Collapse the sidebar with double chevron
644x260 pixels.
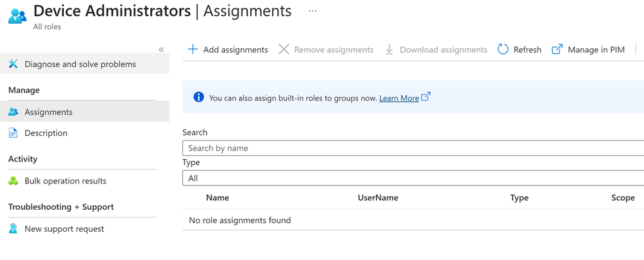click(161, 50)
